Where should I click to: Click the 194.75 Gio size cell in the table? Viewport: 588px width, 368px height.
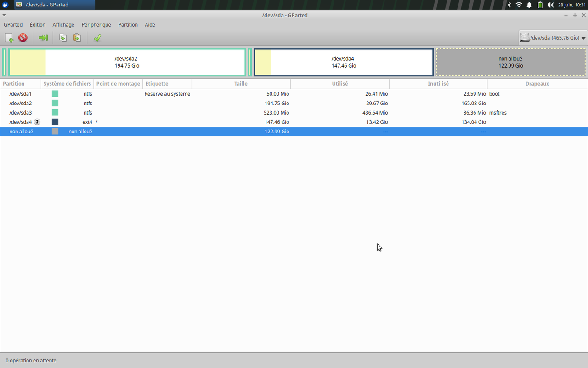(277, 103)
